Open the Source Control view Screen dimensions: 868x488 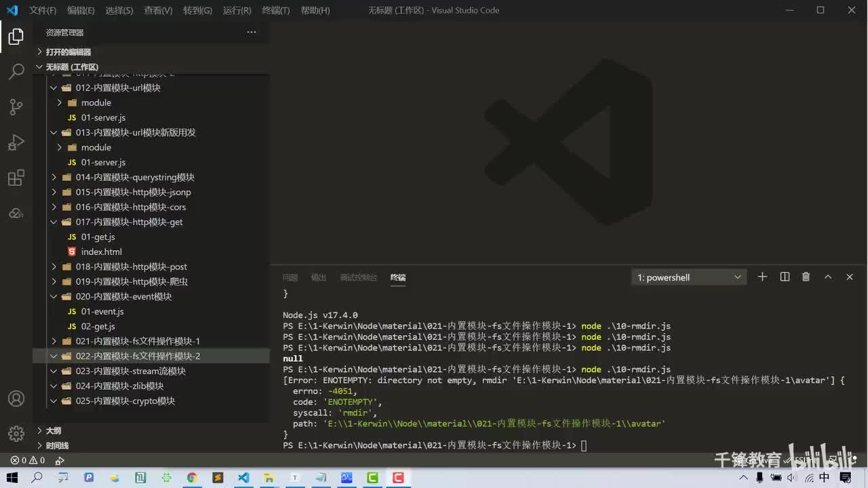click(x=16, y=106)
